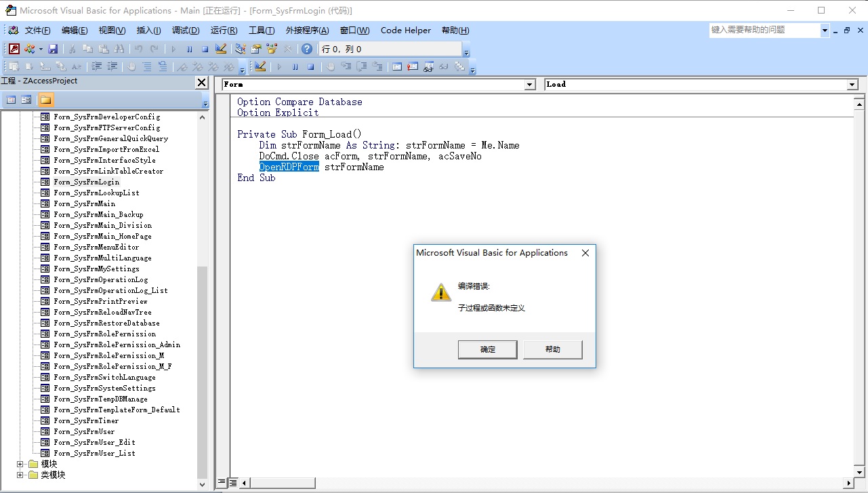Toggle Bookmark flag icon in Edit toolbar
Image resolution: width=868 pixels, height=493 pixels.
pos(182,66)
